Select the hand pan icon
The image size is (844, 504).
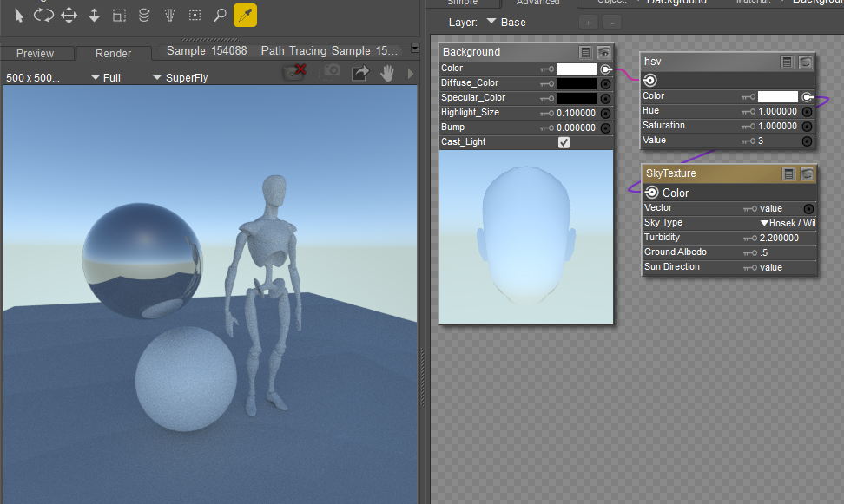tap(388, 74)
